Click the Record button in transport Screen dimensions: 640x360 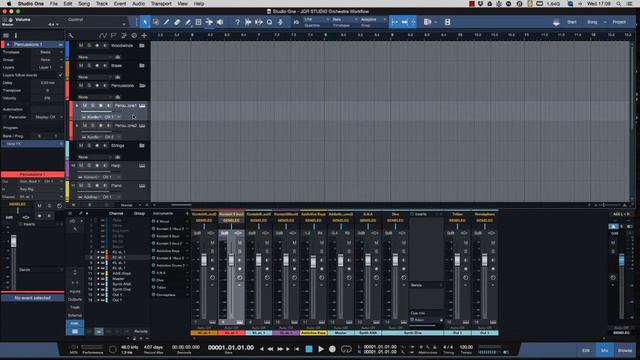(332, 349)
